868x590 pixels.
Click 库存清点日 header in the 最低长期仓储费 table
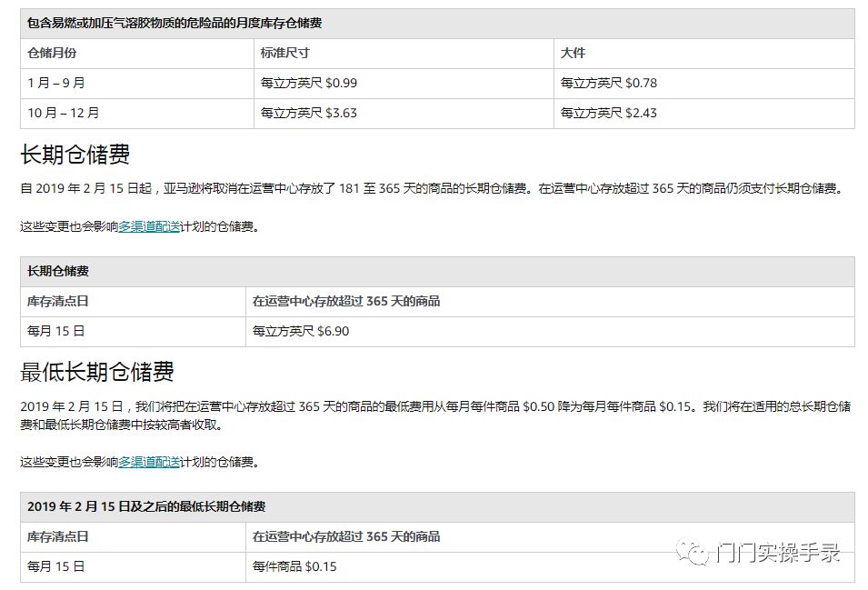point(57,536)
